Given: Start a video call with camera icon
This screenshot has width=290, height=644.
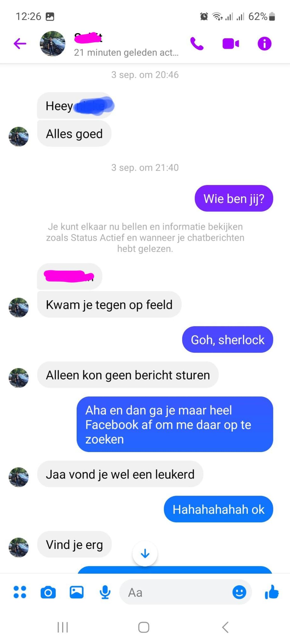Looking at the screenshot, I should point(231,44).
